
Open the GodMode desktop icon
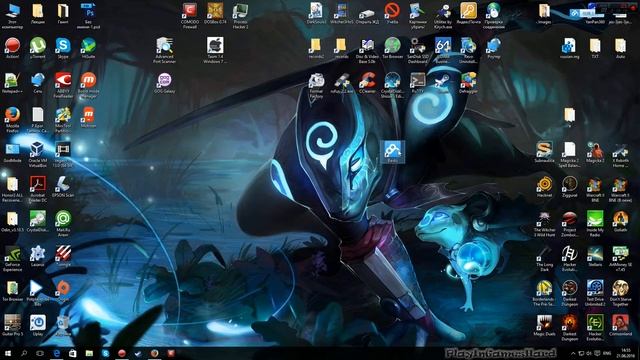[12, 152]
